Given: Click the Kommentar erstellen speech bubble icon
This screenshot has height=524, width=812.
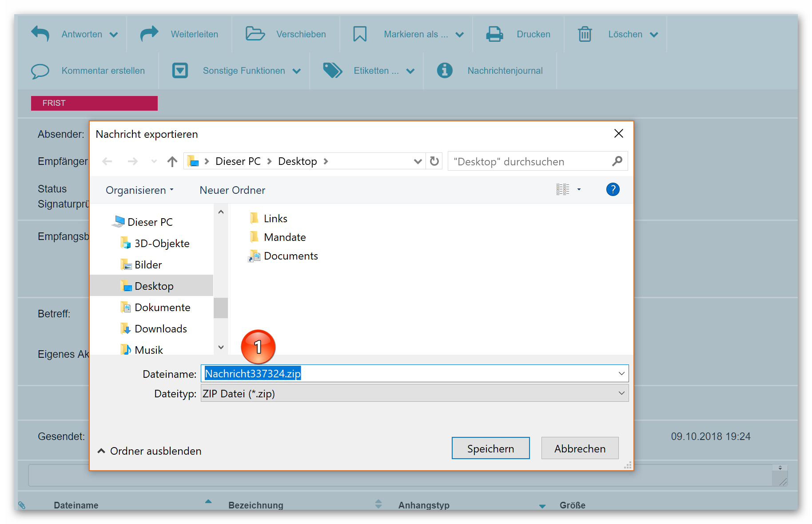Looking at the screenshot, I should 40,71.
